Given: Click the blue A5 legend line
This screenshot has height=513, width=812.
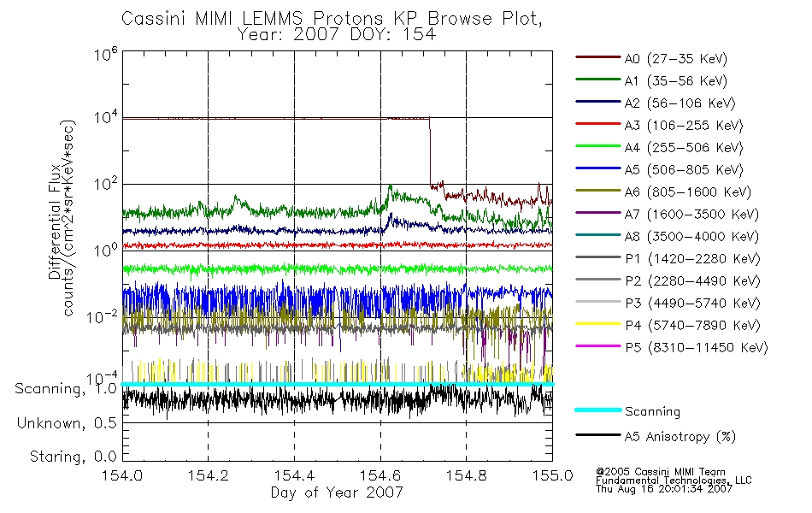Looking at the screenshot, I should (598, 168).
